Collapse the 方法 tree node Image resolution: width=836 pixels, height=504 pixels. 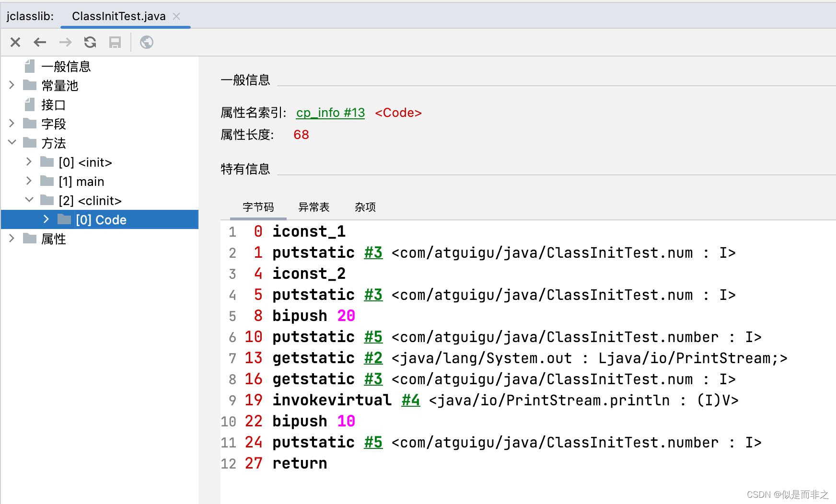click(x=11, y=142)
